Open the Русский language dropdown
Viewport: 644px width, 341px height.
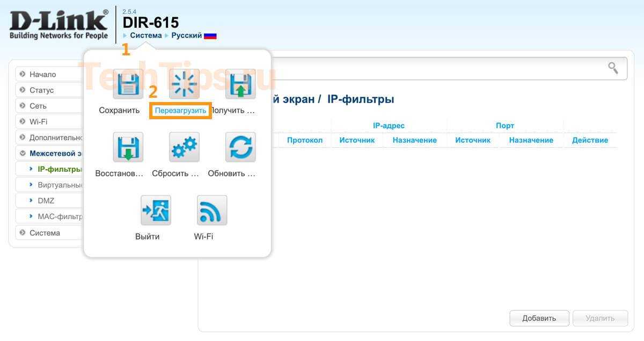[187, 35]
